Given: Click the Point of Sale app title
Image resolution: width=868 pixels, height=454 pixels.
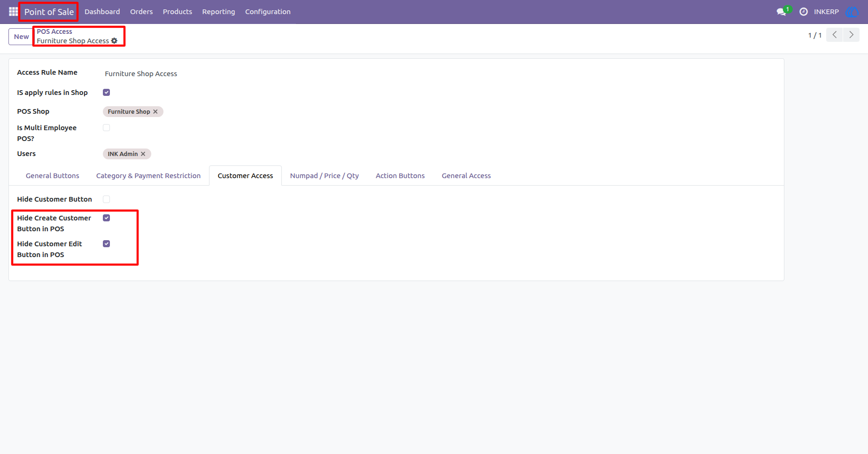Looking at the screenshot, I should pos(49,12).
